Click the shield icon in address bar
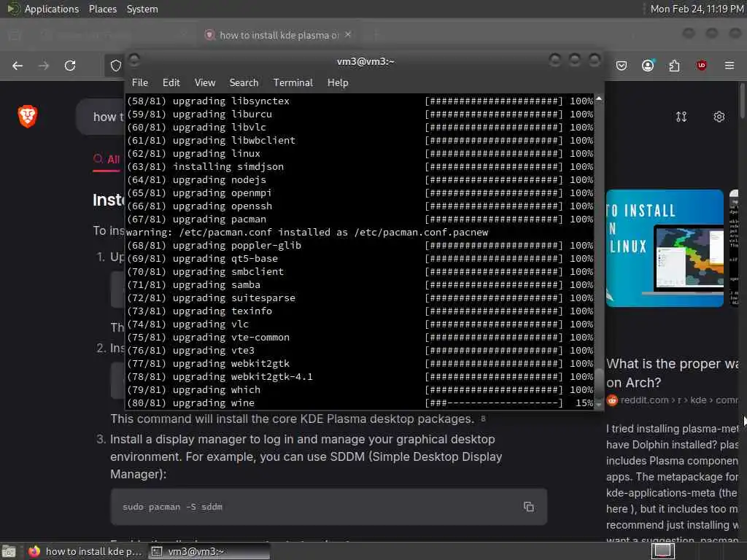Screen dimensions: 747x560 pos(115,66)
